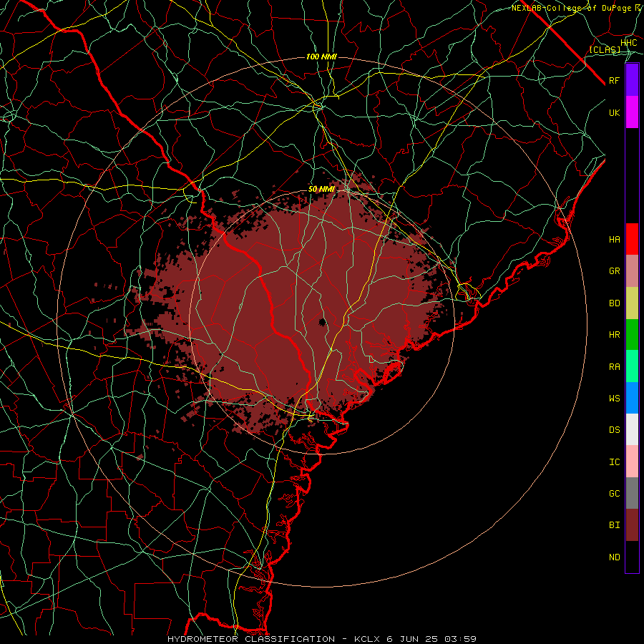This screenshot has width=644, height=644.
Task: Click the 6 JUN 25 date stamp
Action: pos(412,639)
